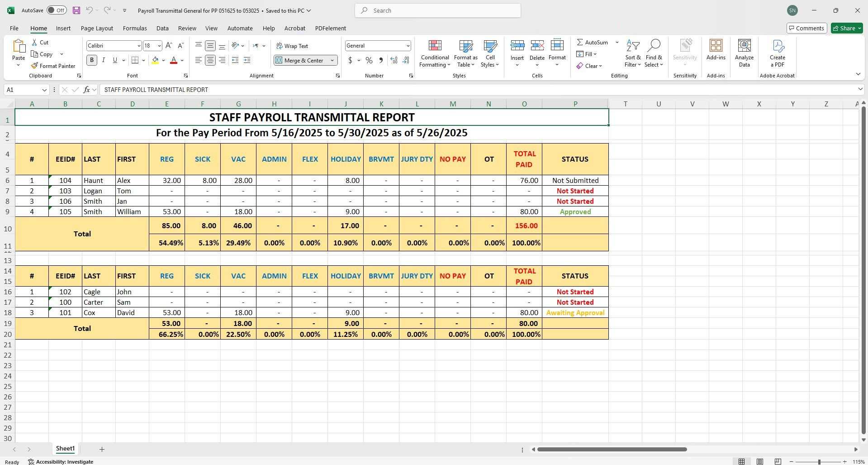Apply the percent style format
868x465 pixels.
[x=369, y=60]
